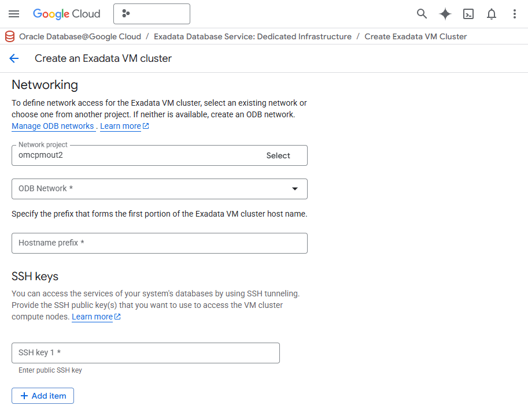The width and height of the screenshot is (528, 420).
Task: Open the external link icon beside SSH Learn more
Action: [116, 316]
